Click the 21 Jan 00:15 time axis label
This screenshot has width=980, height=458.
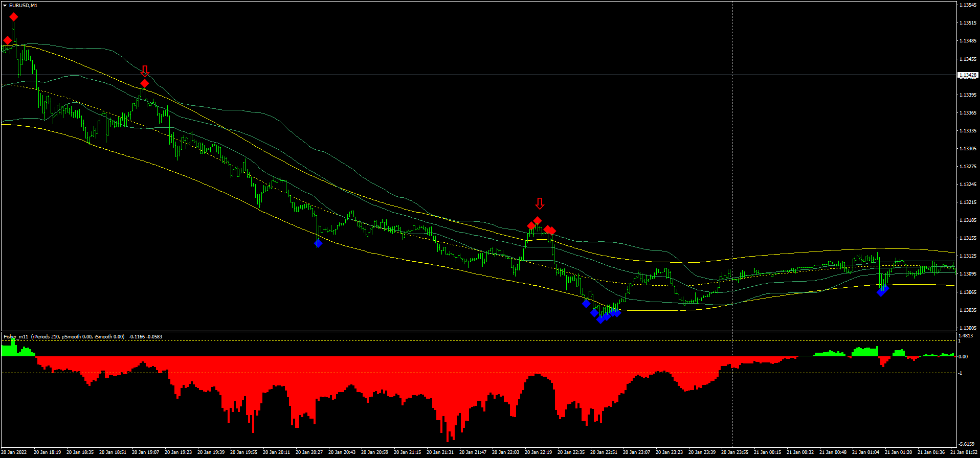[x=768, y=452]
